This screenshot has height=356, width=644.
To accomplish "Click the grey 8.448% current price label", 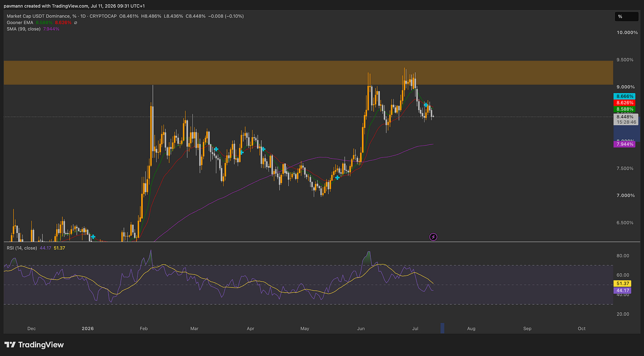I will pos(624,117).
